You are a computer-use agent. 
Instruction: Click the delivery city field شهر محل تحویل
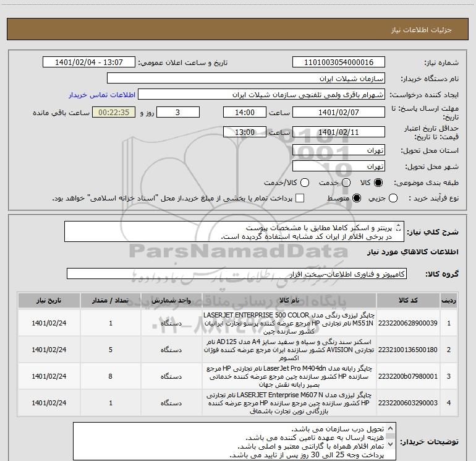(339, 166)
